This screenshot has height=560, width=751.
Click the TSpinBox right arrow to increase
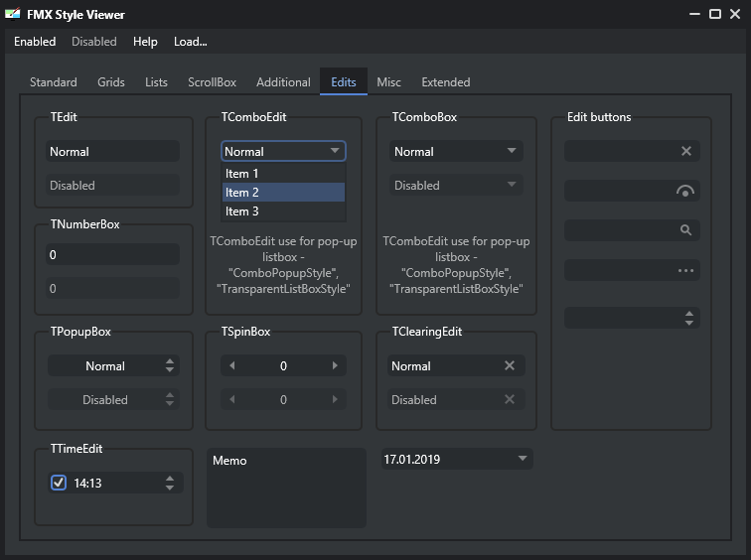(x=335, y=365)
